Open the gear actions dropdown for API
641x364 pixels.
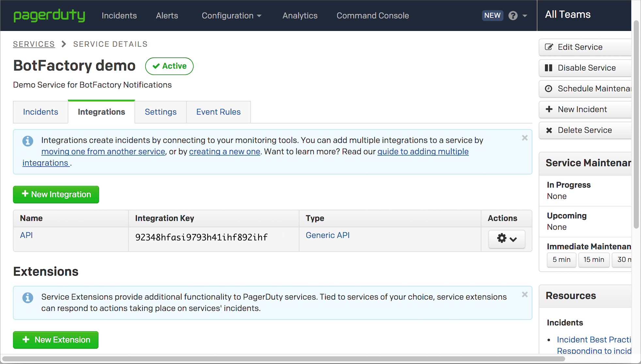(x=507, y=239)
